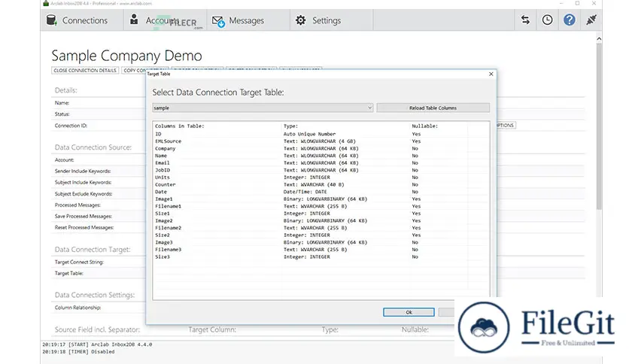Screen dimensions: 629x364
Task: Select the Date column row
Action: tap(321, 192)
